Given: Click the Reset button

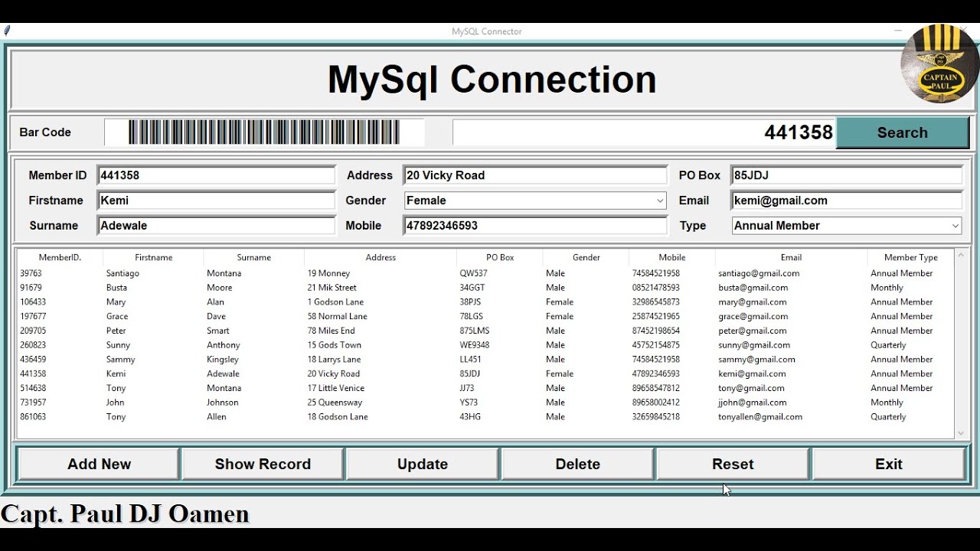Looking at the screenshot, I should 733,464.
